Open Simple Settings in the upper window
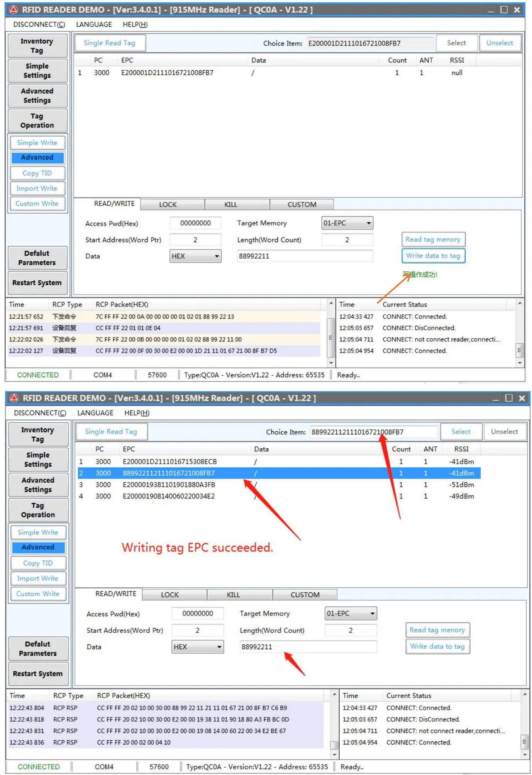532x775 pixels. (x=37, y=71)
